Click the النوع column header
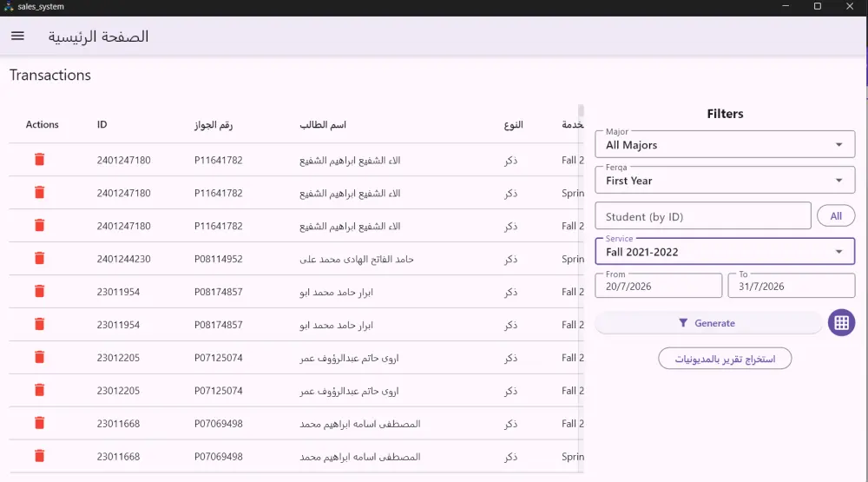Viewport: 868px width, 482px height. (x=513, y=125)
